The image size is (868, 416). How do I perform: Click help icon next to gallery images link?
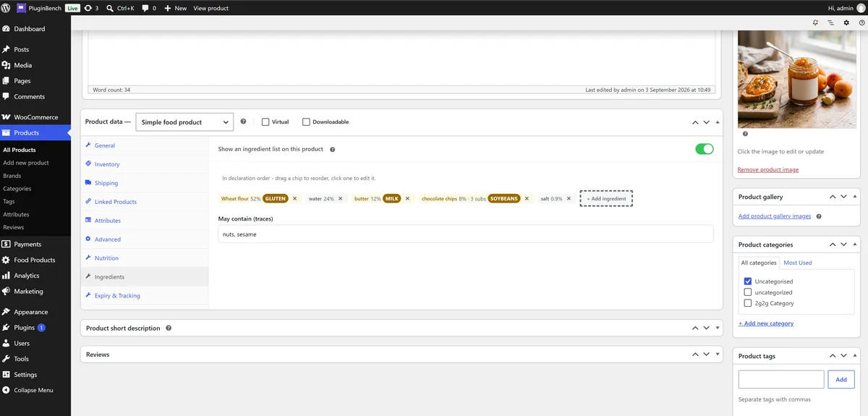(819, 216)
